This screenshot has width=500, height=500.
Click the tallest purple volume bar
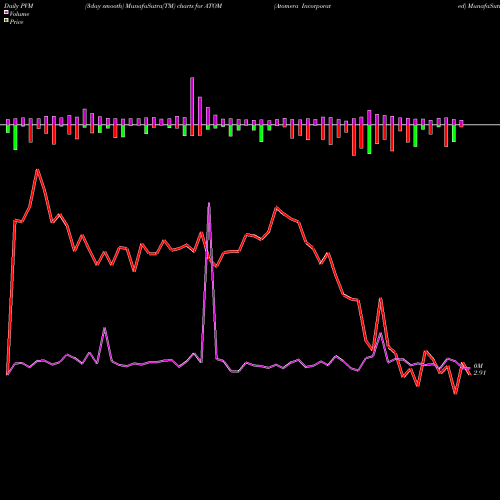coord(192,101)
